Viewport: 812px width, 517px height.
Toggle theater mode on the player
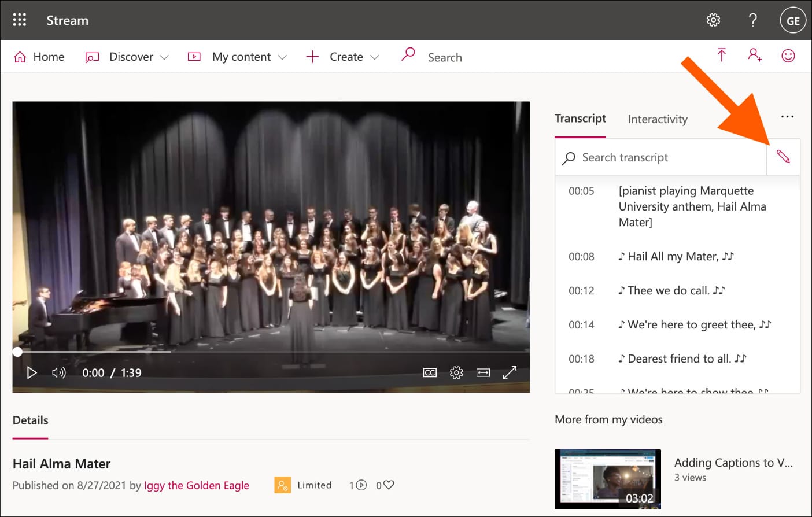[x=483, y=373]
